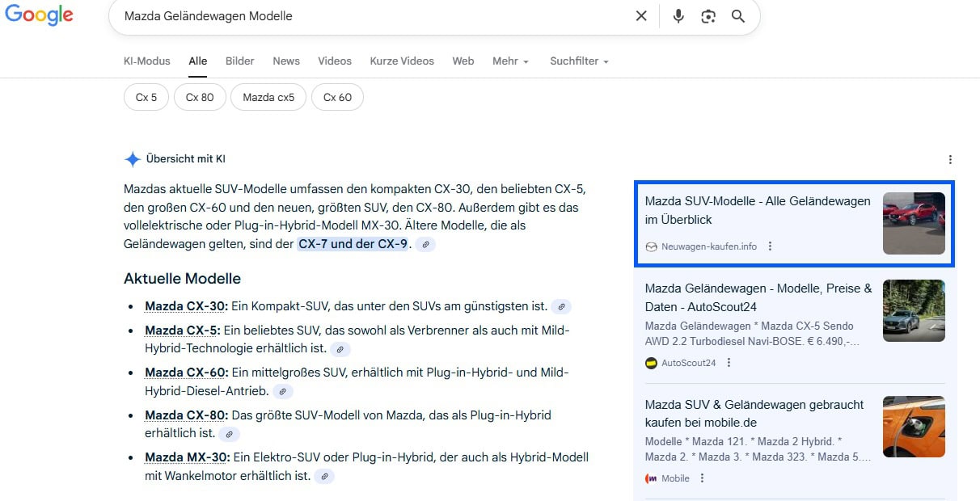Click the Neuwagen-kaufen.info source icon
This screenshot has height=501, width=980.
coord(651,246)
